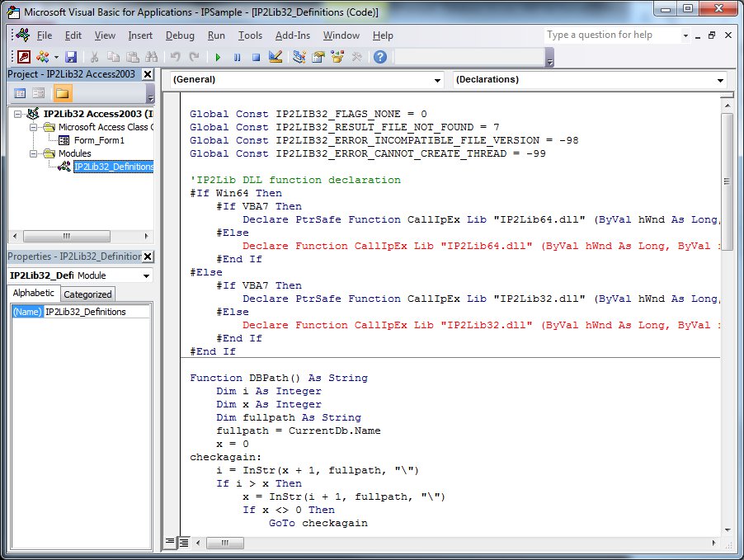The width and height of the screenshot is (744, 560).
Task: Open the View menu
Action: [x=105, y=35]
